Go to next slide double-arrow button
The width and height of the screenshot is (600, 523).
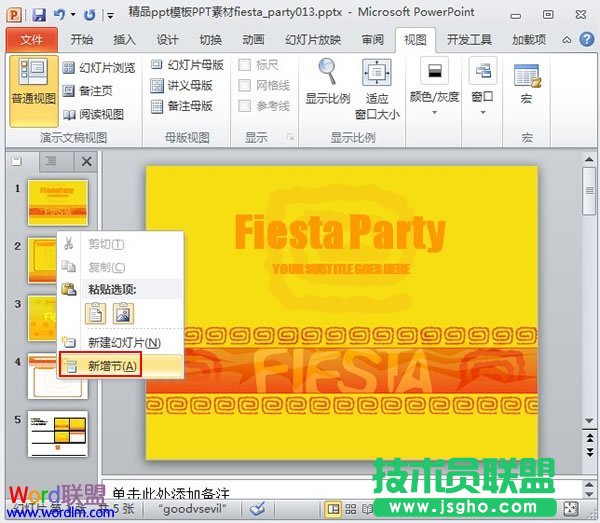click(x=590, y=452)
